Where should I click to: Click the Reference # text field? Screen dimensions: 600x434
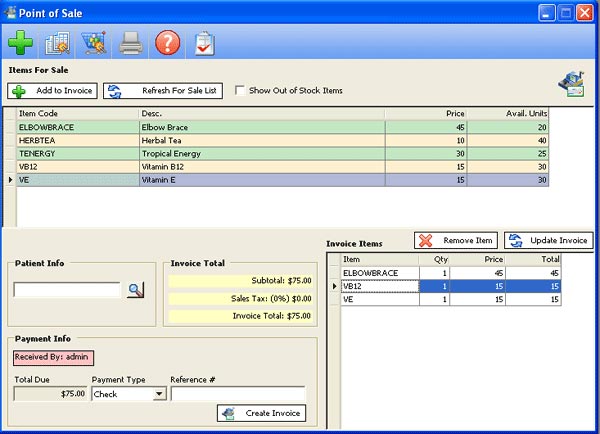coord(237,394)
